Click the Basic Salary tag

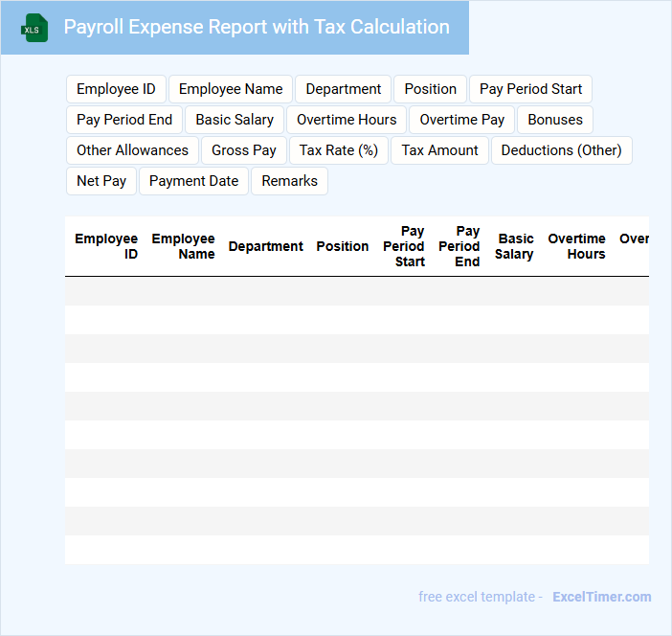235,120
